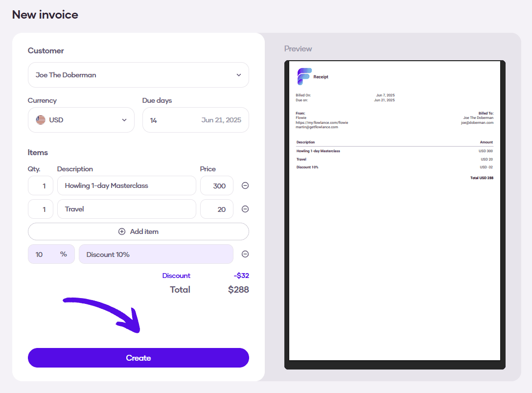Image resolution: width=532 pixels, height=393 pixels.
Task: Add a new invoice item
Action: click(139, 231)
